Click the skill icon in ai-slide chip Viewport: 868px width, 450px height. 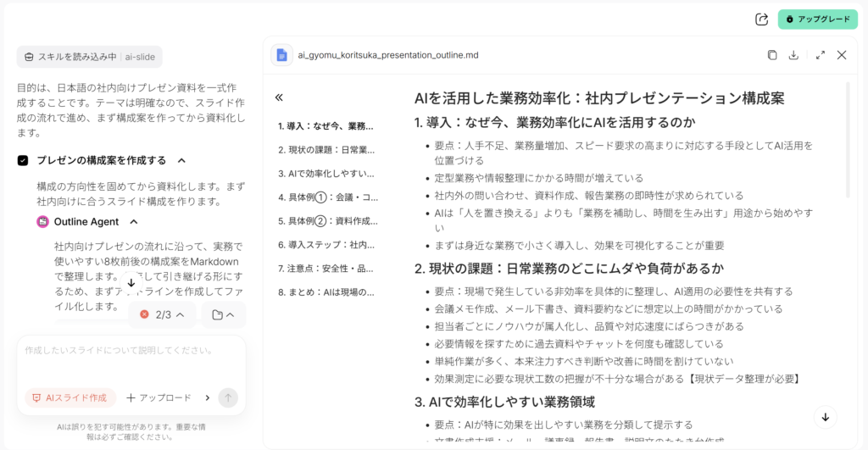click(30, 57)
